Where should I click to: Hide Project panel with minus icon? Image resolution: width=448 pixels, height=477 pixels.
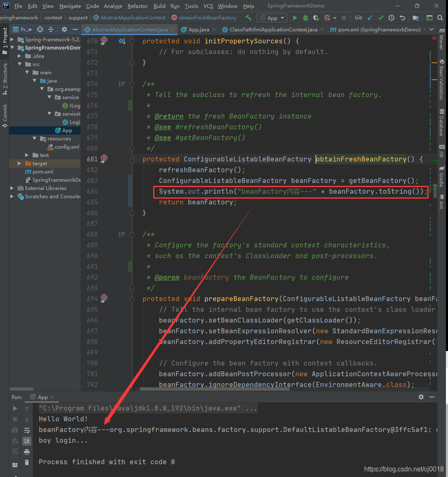(75, 29)
